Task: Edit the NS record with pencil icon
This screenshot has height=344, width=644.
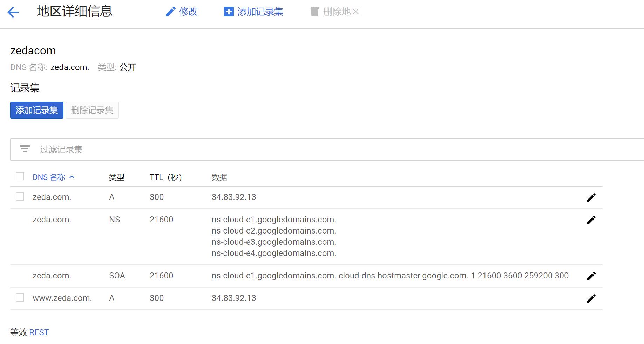Action: 591,220
